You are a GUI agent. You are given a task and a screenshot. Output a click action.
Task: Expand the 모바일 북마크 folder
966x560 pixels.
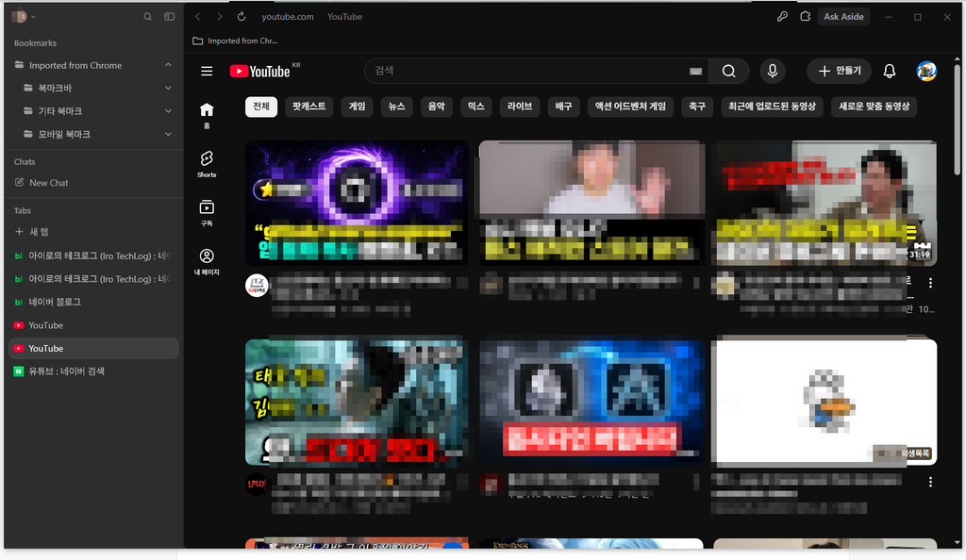168,134
